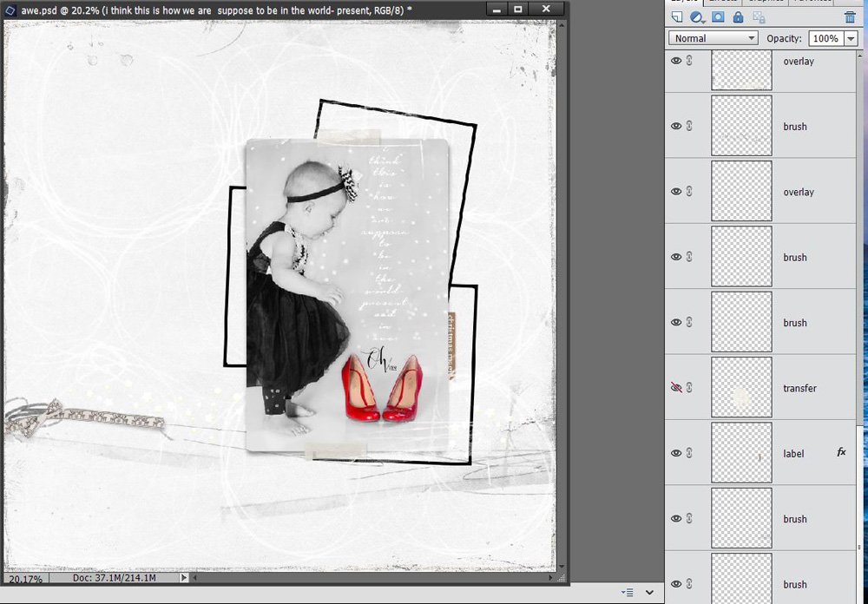Click canvas horizontal scrollbar left arrow
Viewport: 868px width, 604px height.
click(194, 578)
